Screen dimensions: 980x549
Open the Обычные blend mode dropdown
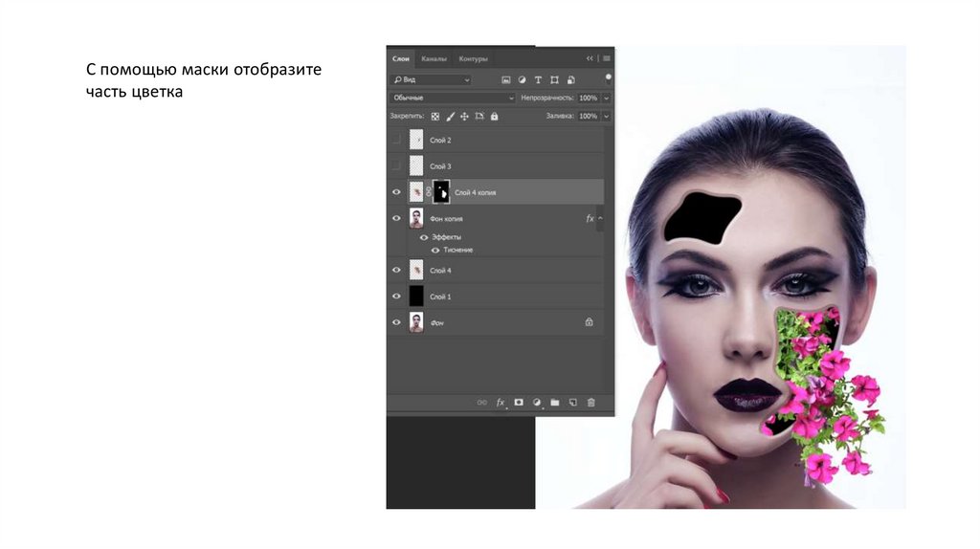453,99
